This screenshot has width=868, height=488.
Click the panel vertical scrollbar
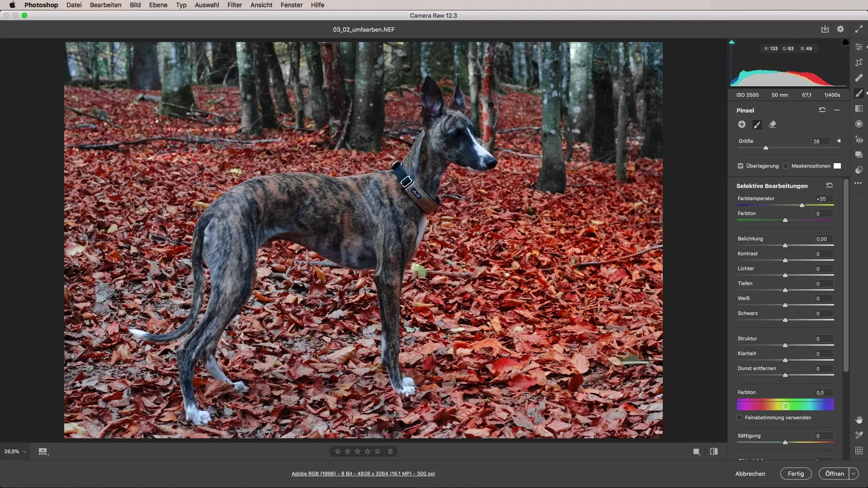(846, 276)
